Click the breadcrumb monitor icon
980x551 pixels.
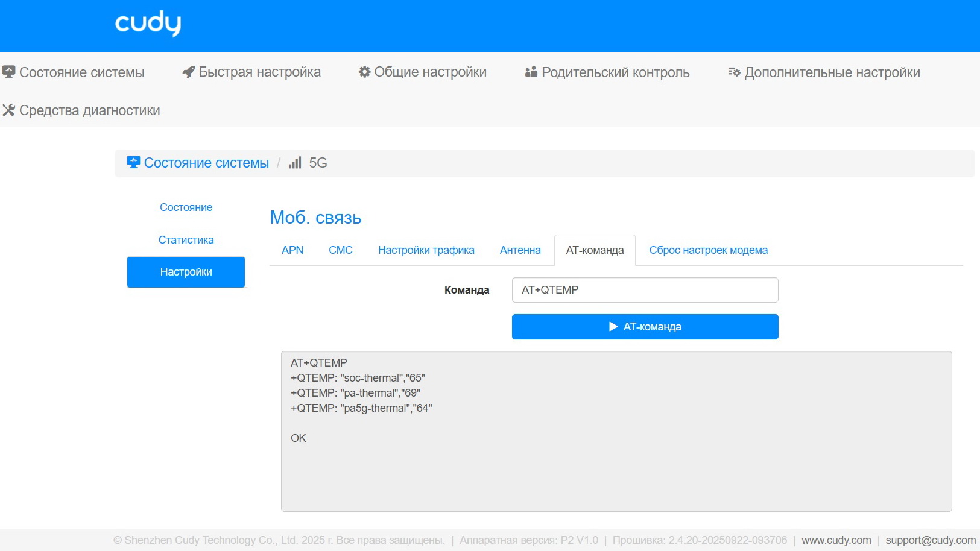(x=133, y=162)
